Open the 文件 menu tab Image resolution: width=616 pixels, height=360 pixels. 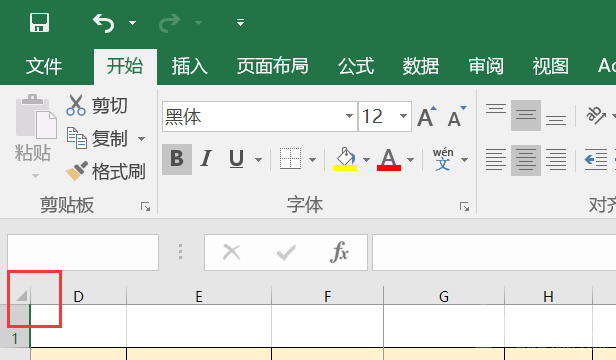click(x=44, y=66)
